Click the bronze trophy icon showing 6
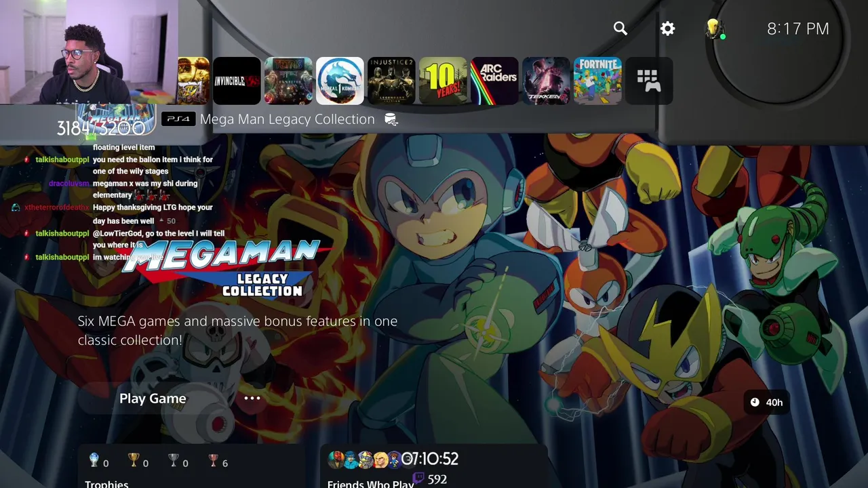The image size is (868, 488). tap(214, 460)
